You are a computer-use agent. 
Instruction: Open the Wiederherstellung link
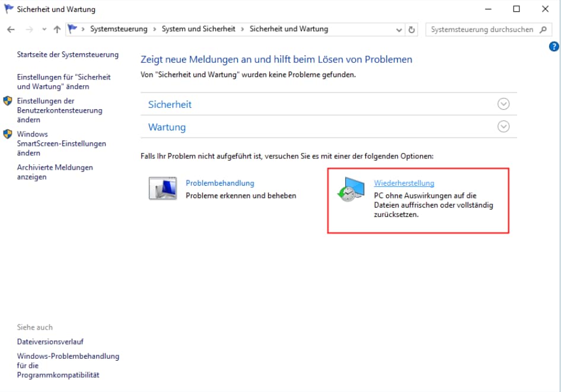[x=404, y=183]
